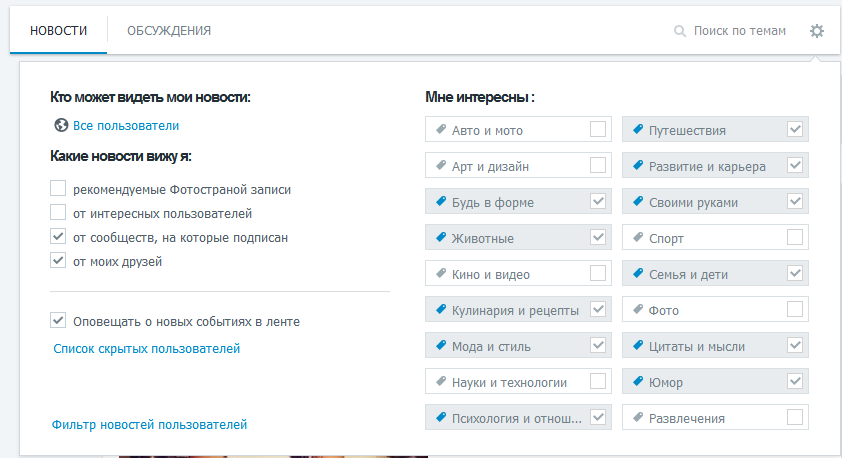Open the settings gear icon
Screen dimensions: 842x458
(817, 31)
